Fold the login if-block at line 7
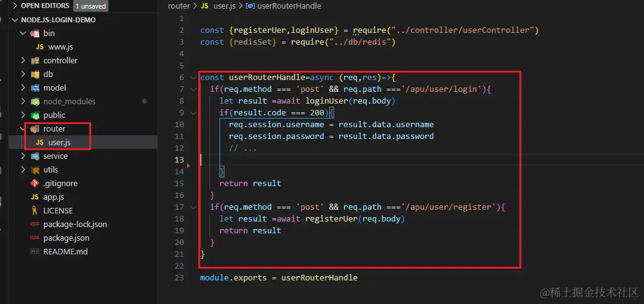Screen dimensions: 644x304 click(193, 89)
